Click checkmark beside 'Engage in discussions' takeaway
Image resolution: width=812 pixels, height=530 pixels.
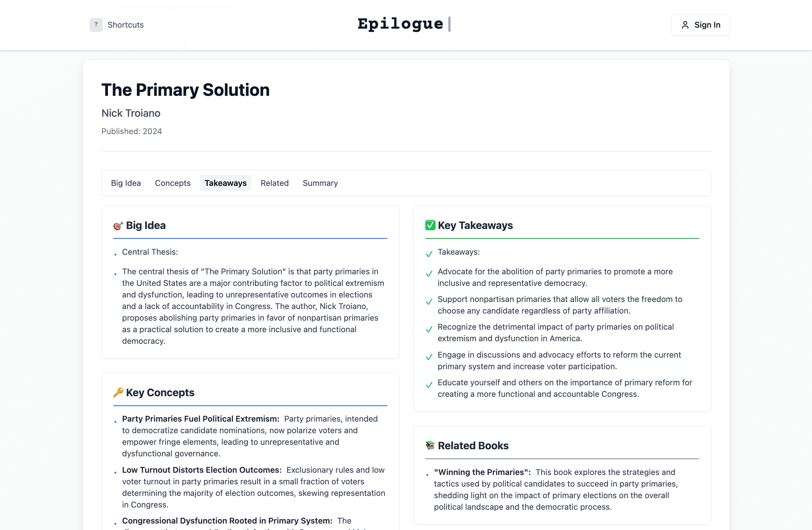429,357
